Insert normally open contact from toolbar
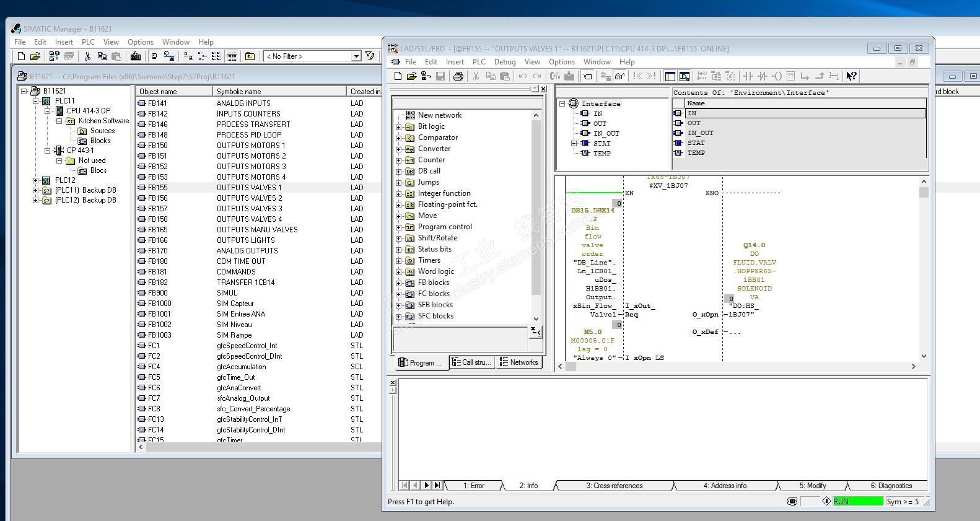 748,76
